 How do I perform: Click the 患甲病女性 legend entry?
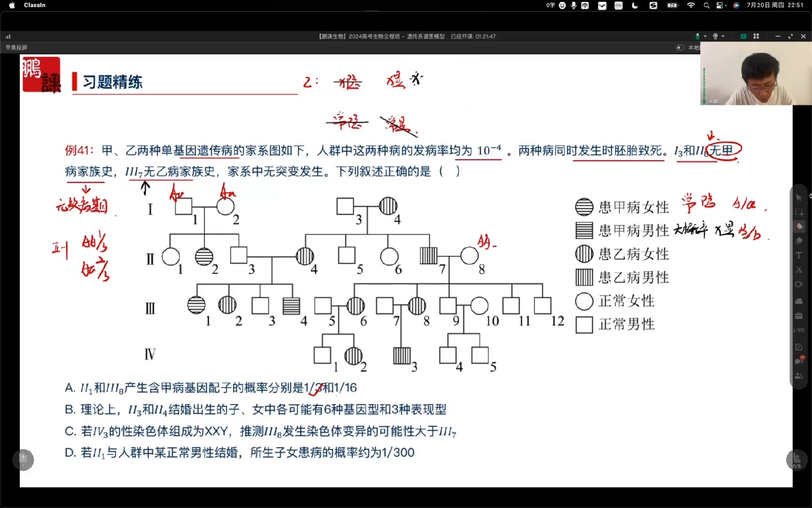pos(622,207)
